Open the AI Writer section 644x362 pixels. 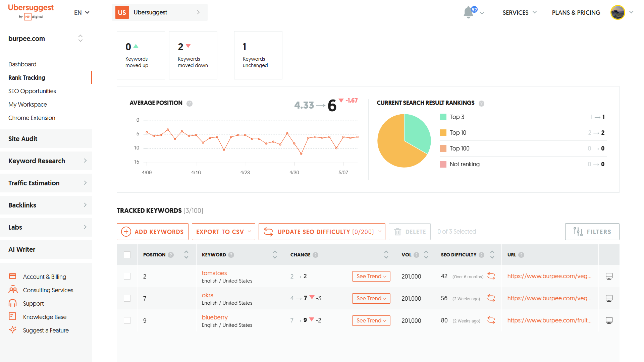point(46,249)
